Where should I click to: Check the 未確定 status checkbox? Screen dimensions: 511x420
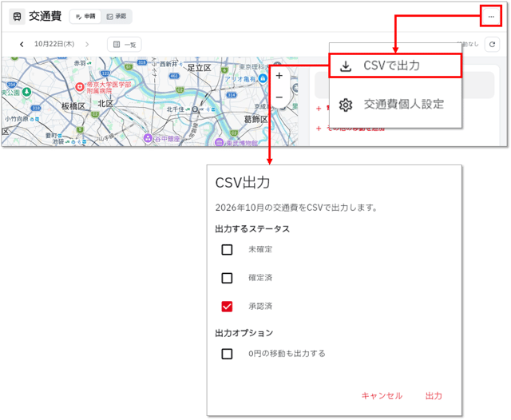coord(227,250)
